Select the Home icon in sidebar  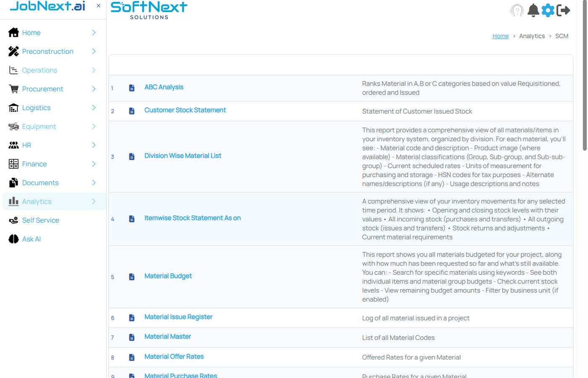[13, 32]
